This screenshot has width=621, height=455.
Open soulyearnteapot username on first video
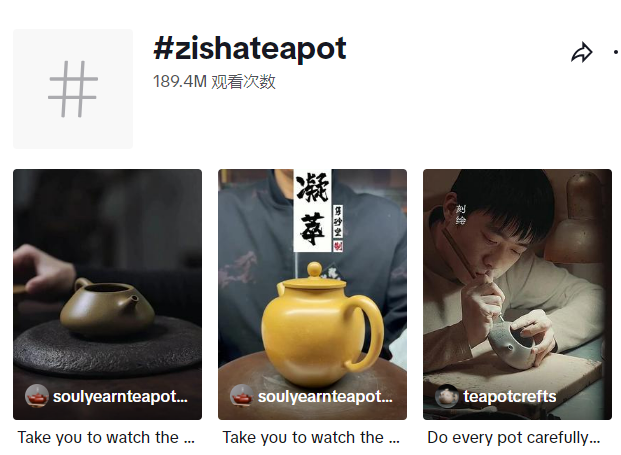click(x=120, y=396)
